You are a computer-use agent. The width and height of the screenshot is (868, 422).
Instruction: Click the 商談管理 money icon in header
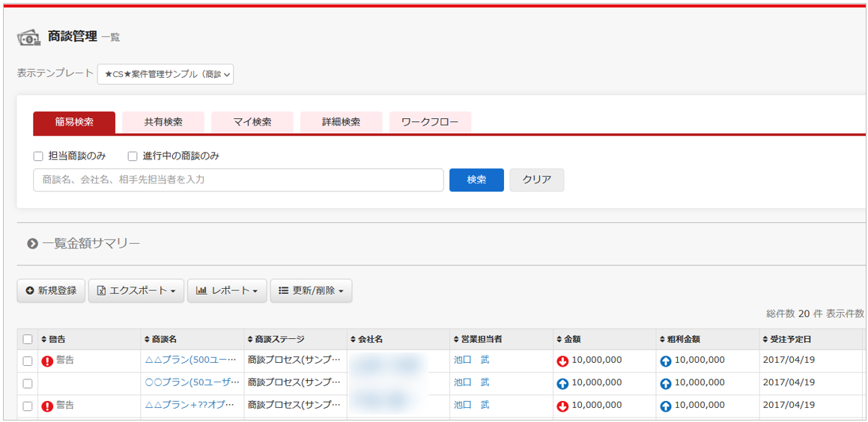pyautogui.click(x=29, y=37)
